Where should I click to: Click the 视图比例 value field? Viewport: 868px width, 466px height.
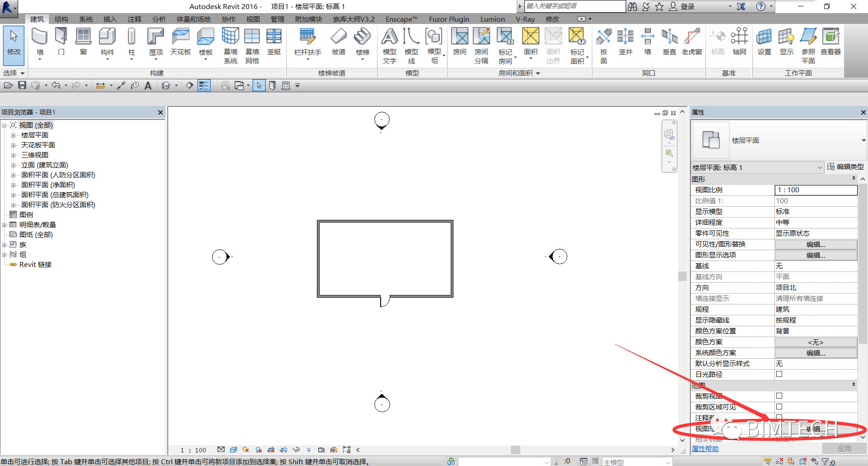click(x=816, y=190)
